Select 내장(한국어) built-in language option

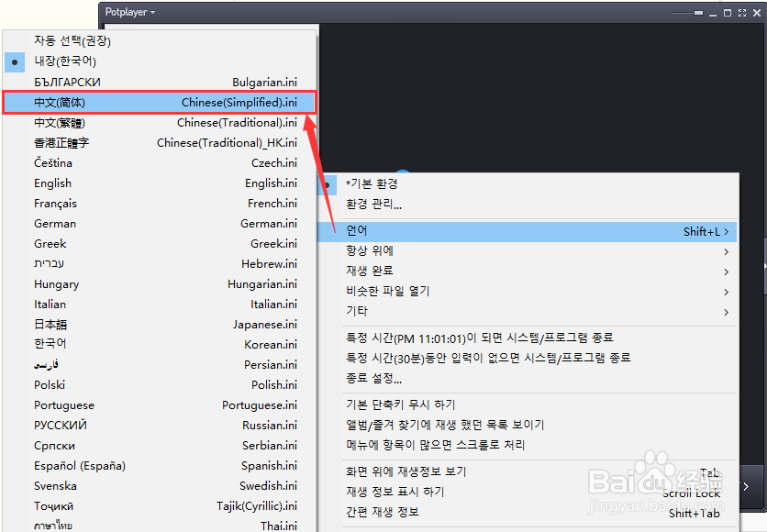pos(160,61)
